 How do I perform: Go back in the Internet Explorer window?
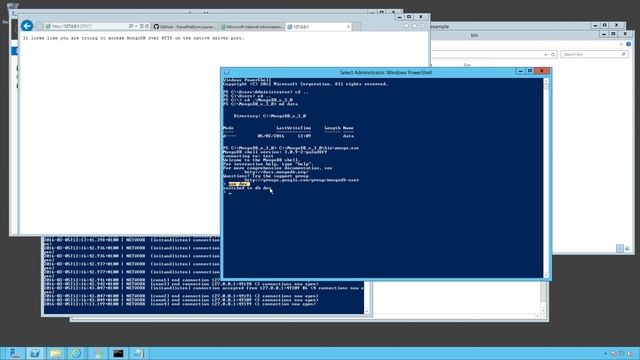[27, 26]
